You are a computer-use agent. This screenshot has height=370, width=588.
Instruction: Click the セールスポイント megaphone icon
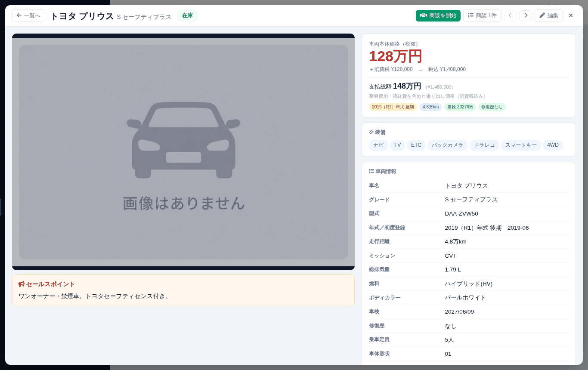click(22, 284)
